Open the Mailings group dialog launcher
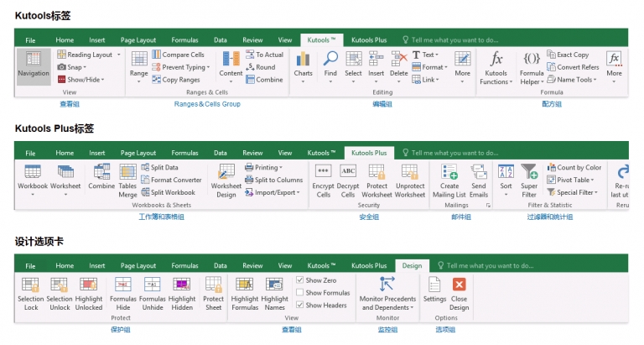644x345 pixels. click(x=488, y=204)
